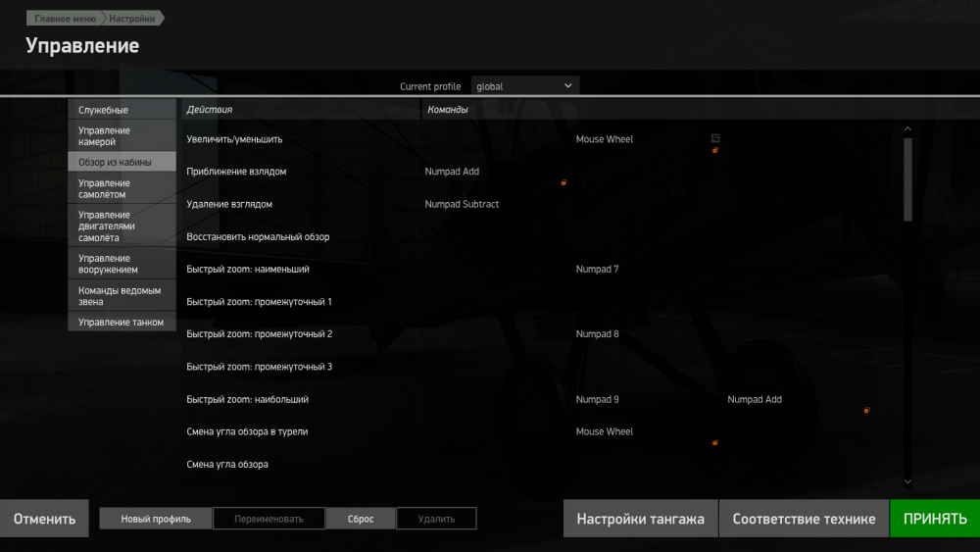
Task: Click Numpad 8 binding
Action: click(x=597, y=333)
